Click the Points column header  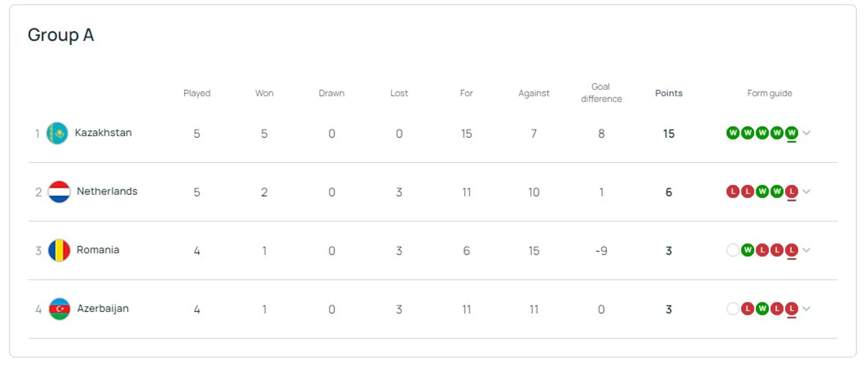(x=669, y=93)
